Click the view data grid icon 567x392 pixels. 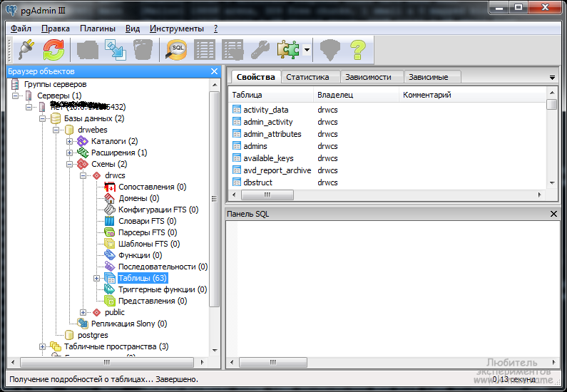click(205, 50)
